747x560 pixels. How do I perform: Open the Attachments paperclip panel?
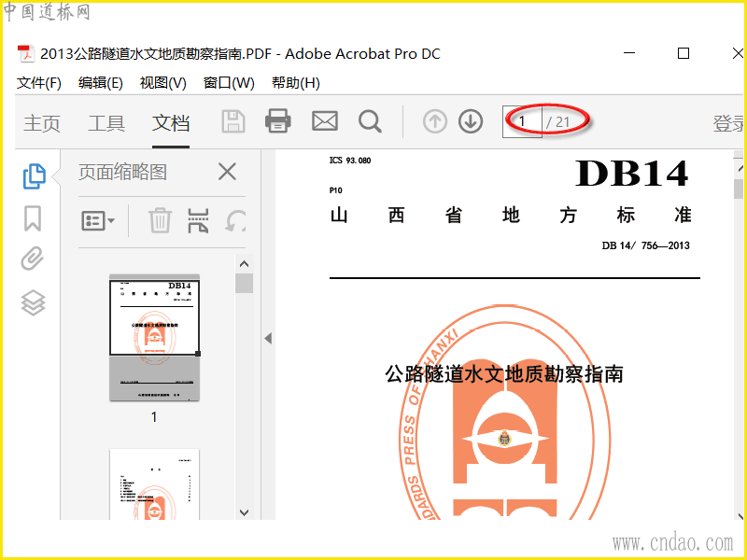[x=33, y=259]
